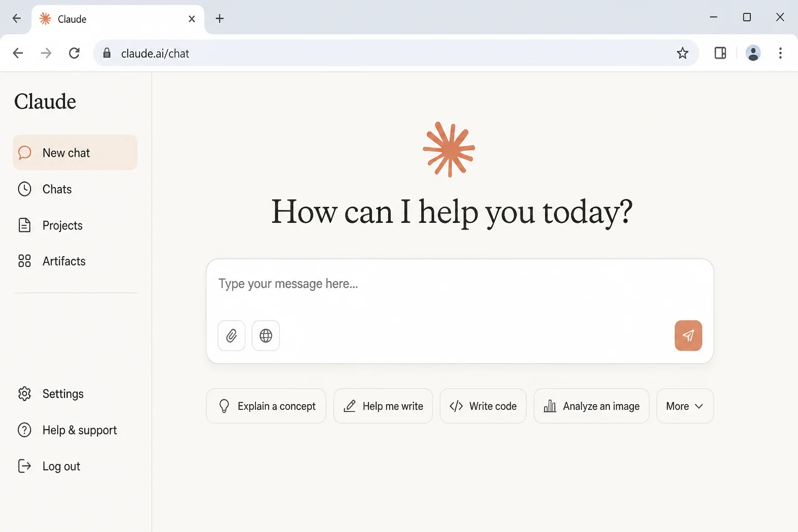798x532 pixels.
Task: Expand the More suggestions dropdown
Action: (x=685, y=406)
